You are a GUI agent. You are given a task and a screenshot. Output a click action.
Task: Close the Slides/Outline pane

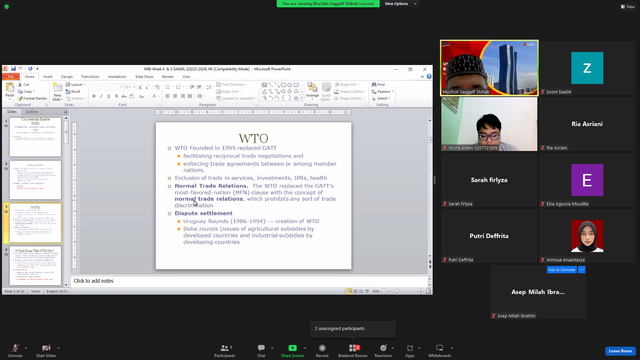(66, 112)
